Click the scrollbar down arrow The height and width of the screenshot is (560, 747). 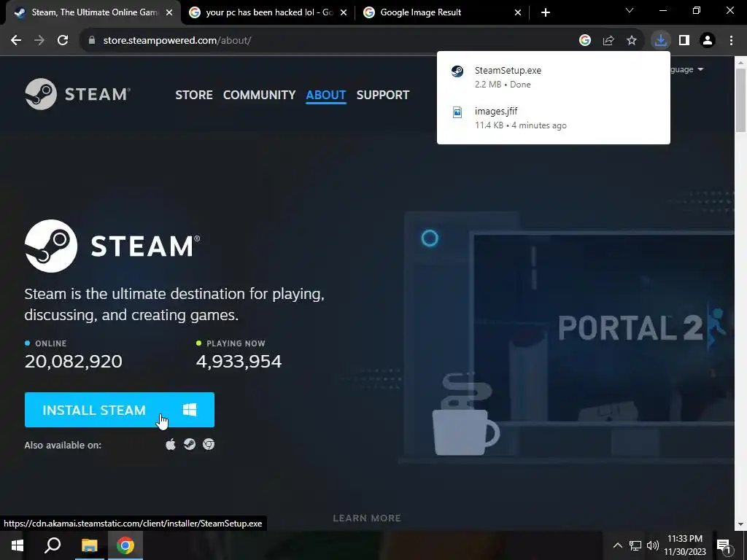click(741, 524)
